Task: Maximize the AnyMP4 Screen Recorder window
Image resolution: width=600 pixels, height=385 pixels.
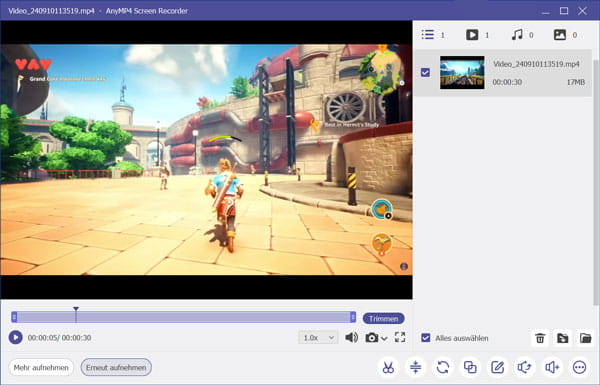Action: [564, 11]
